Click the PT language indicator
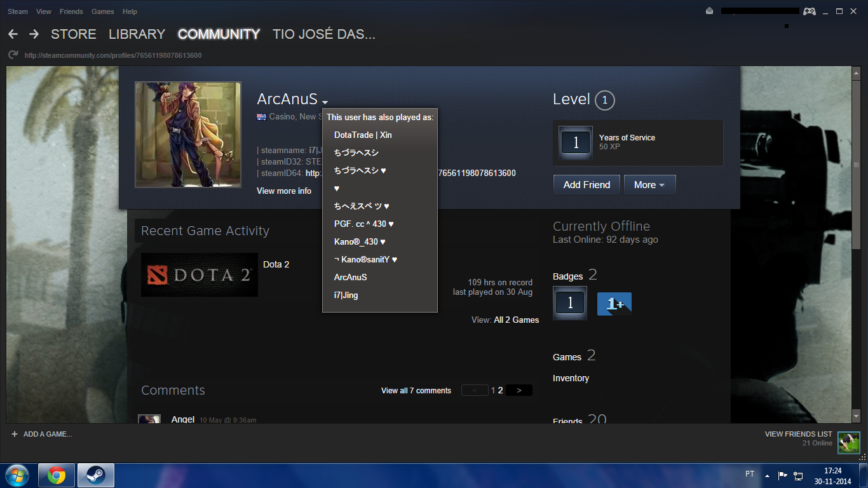868x488 pixels. pos(750,474)
